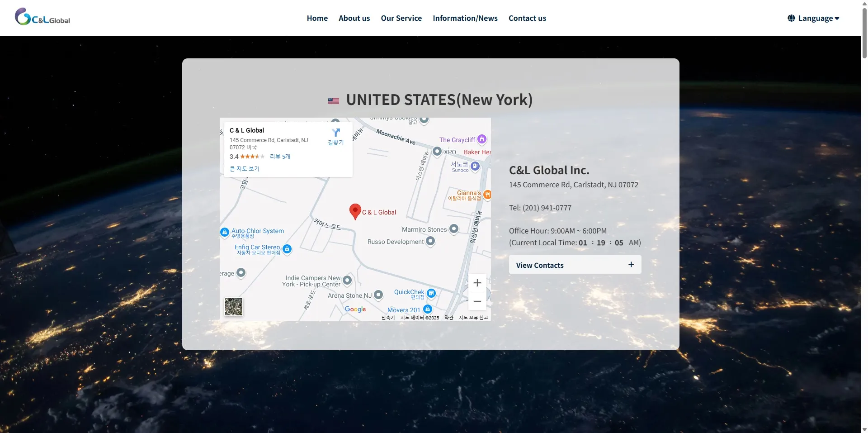Navigate to Contact us
868x433 pixels.
click(x=527, y=18)
